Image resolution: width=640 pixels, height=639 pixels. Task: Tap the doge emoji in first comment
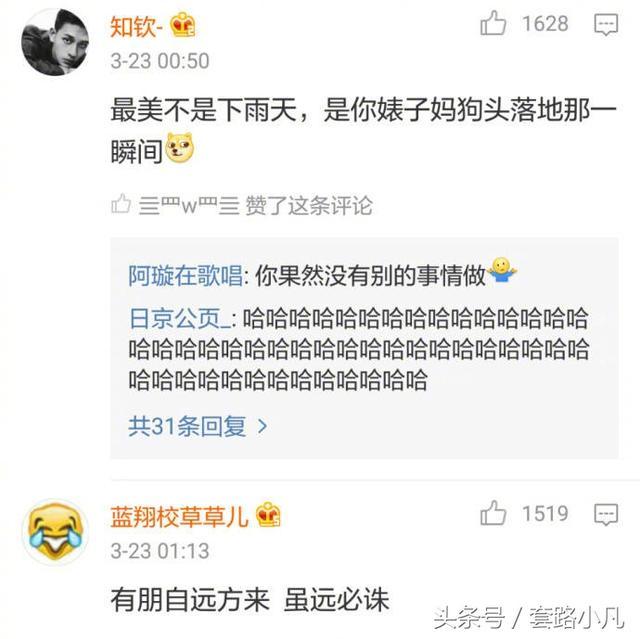point(180,149)
